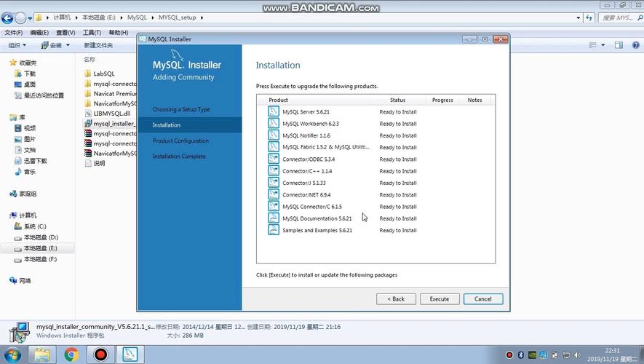
Task: Click the MySQL Workbench 6.2.3 product icon
Action: click(x=274, y=123)
